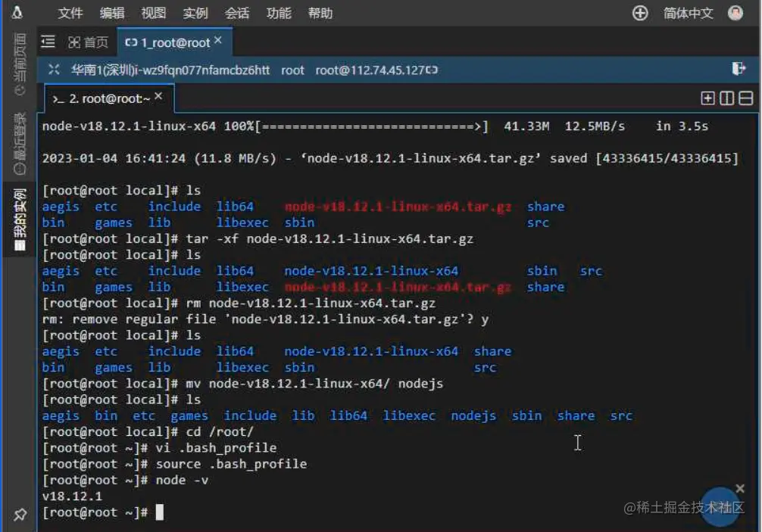Click the download progress bar line
The image size is (762, 532).
(375, 126)
